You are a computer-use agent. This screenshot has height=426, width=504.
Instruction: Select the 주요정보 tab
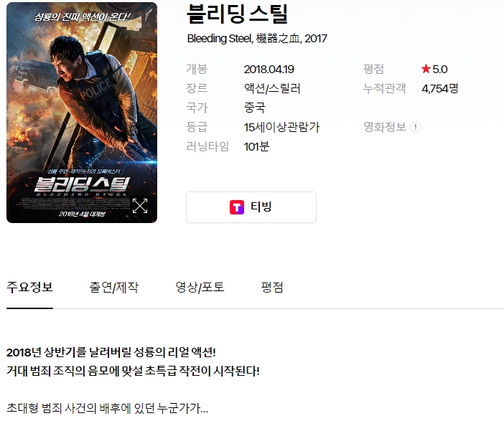[x=29, y=288]
